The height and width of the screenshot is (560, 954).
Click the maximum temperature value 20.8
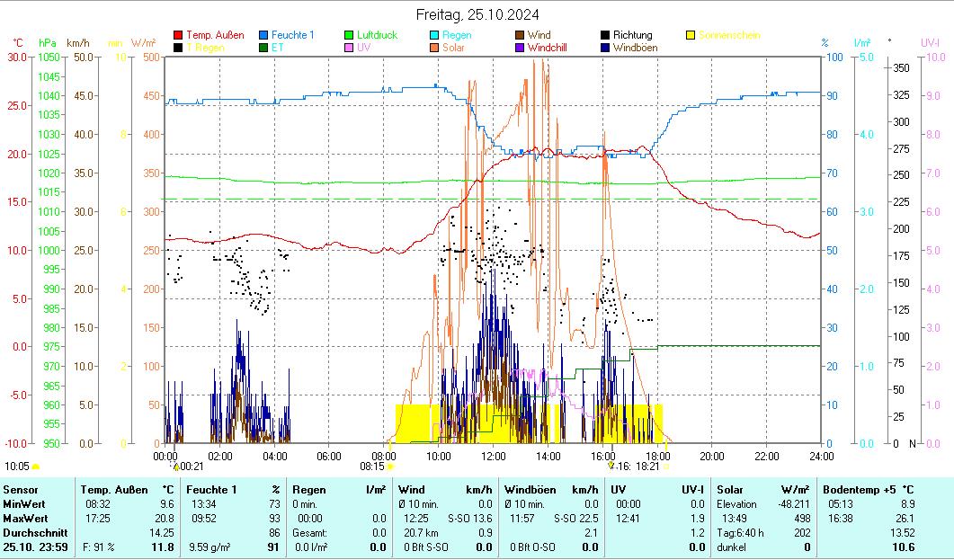coord(163,519)
